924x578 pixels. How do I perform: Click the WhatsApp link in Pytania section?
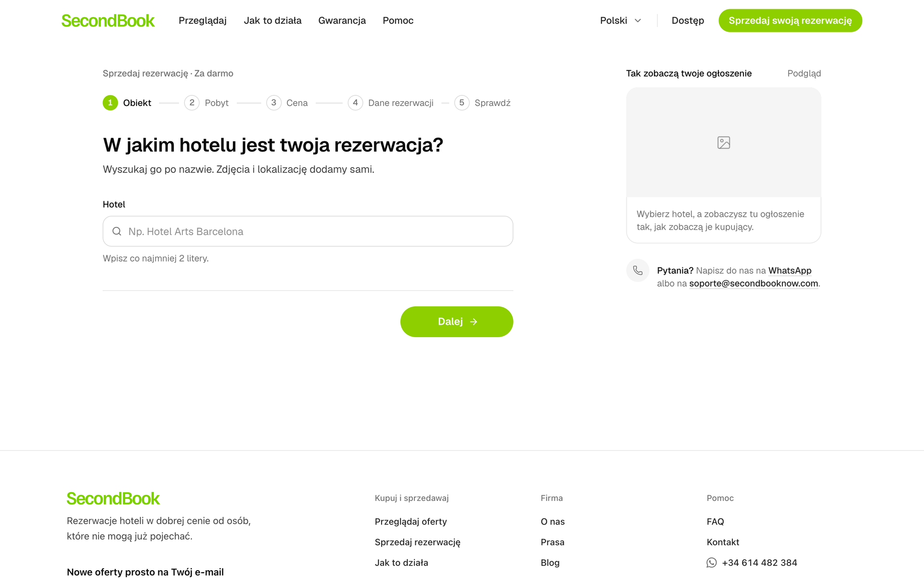click(790, 270)
